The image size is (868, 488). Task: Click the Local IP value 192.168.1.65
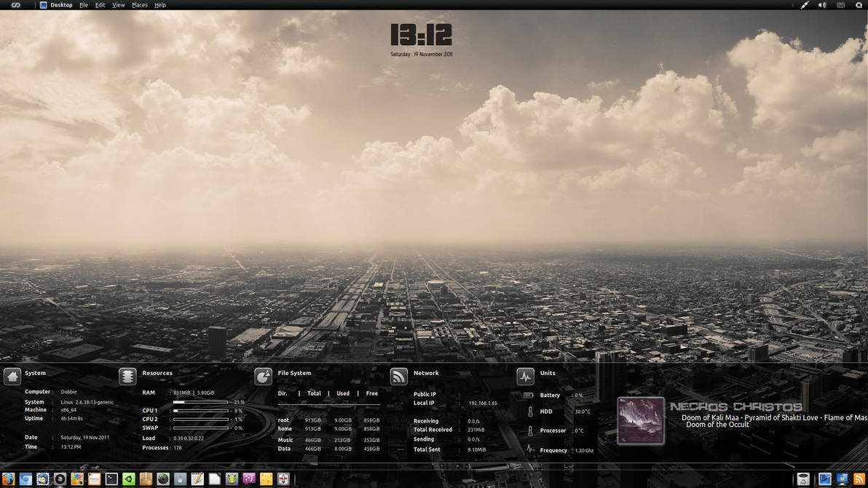pyautogui.click(x=483, y=404)
